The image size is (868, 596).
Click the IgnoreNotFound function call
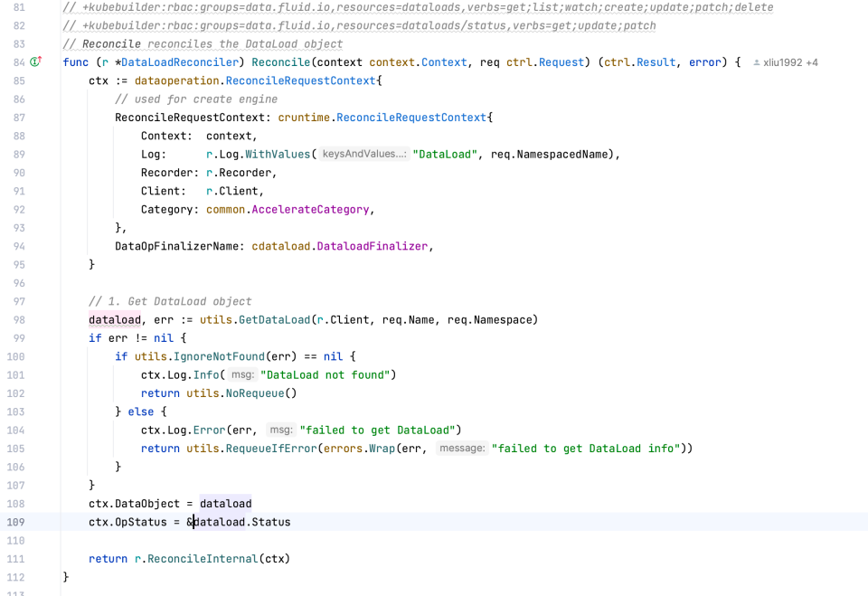[219, 356]
